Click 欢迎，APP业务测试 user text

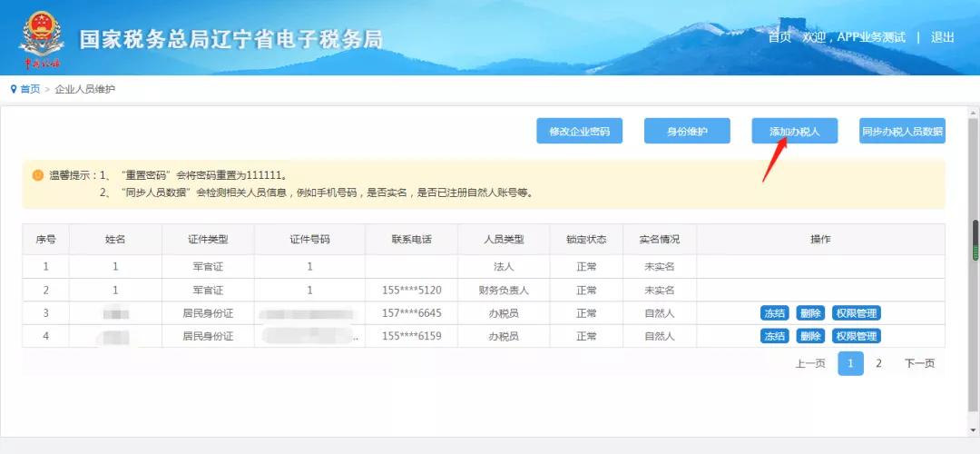pyautogui.click(x=854, y=37)
